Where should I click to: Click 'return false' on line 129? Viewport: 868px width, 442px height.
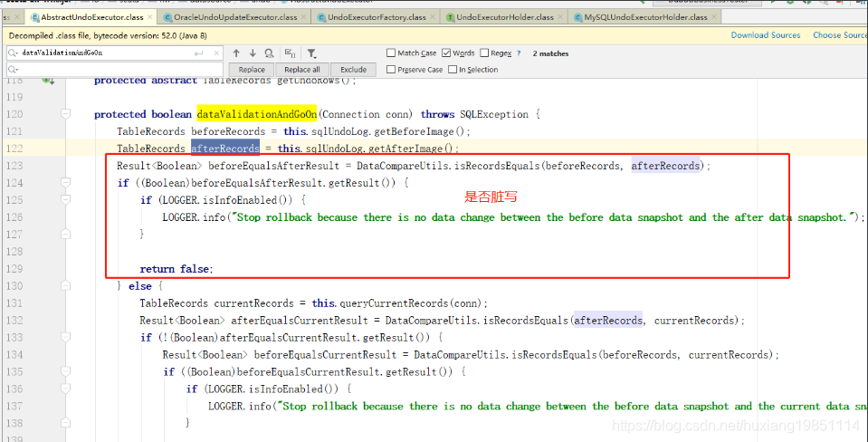[x=175, y=269]
